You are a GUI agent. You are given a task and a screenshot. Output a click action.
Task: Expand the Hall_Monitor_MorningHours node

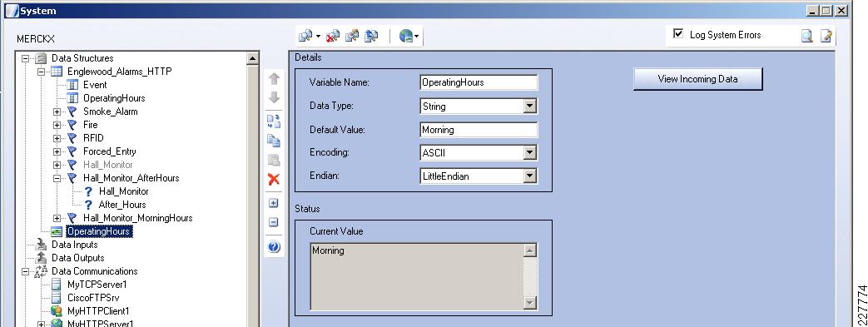coord(57,218)
